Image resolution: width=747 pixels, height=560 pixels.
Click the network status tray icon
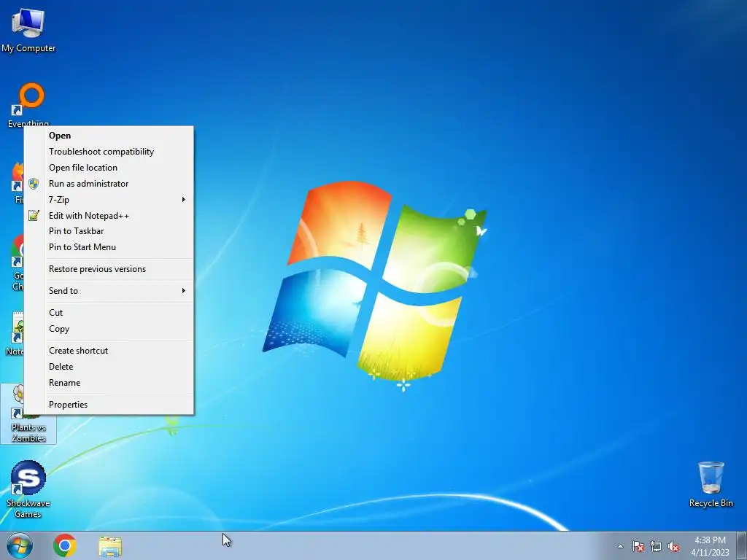[656, 546]
